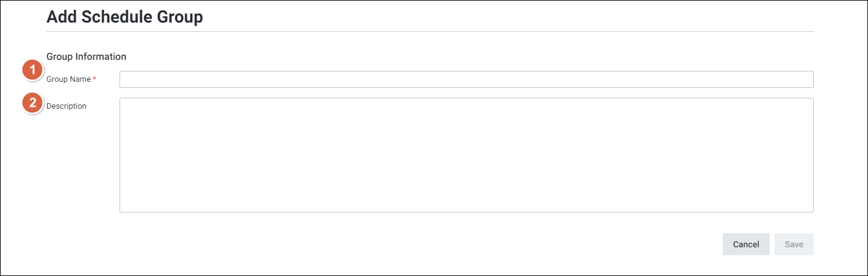
Task: Click inside the Description text area
Action: pyautogui.click(x=466, y=155)
